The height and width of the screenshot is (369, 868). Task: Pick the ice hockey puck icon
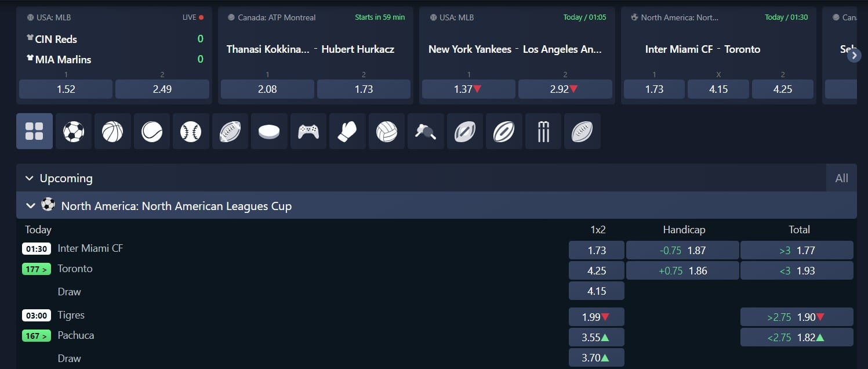tap(269, 131)
